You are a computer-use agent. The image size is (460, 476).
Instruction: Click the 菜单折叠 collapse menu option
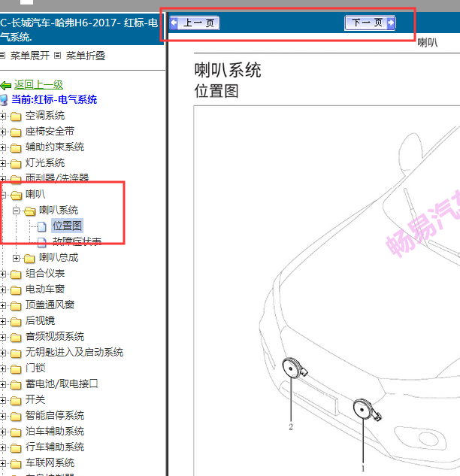tap(86, 56)
